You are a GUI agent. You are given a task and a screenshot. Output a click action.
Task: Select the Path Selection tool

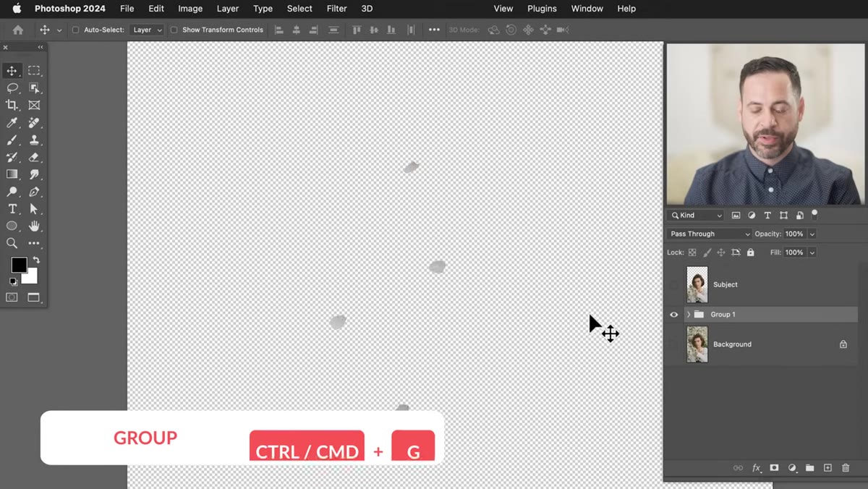pyautogui.click(x=34, y=209)
